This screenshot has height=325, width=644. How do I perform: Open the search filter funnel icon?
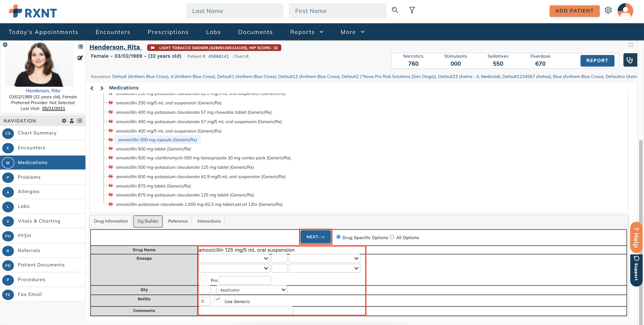(412, 10)
